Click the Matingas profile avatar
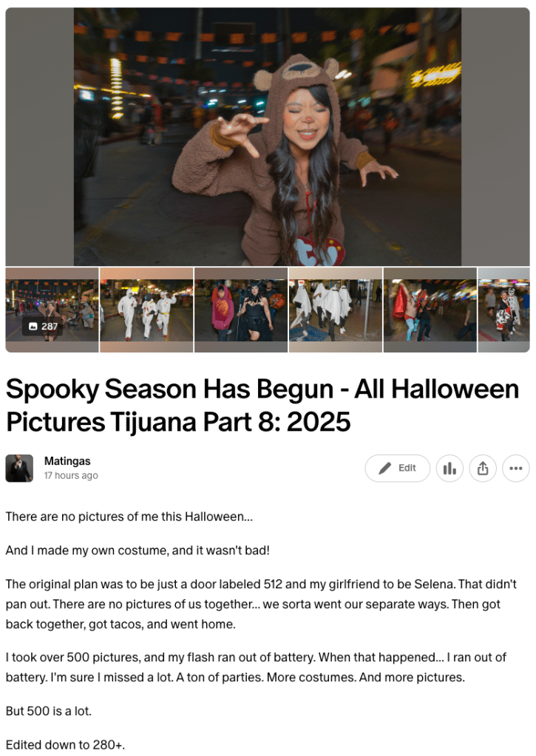 (x=19, y=469)
